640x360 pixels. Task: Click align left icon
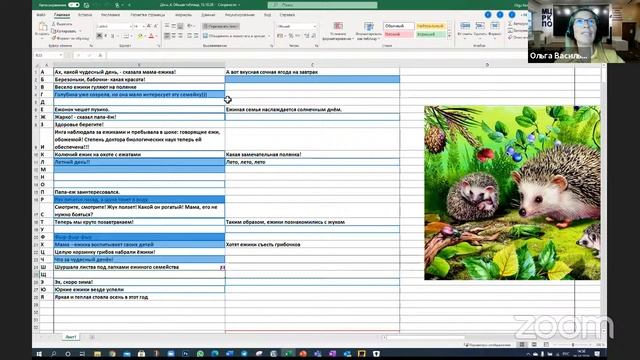pyautogui.click(x=167, y=36)
